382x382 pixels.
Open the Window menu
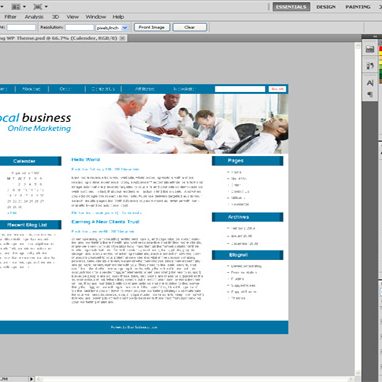pyautogui.click(x=96, y=17)
